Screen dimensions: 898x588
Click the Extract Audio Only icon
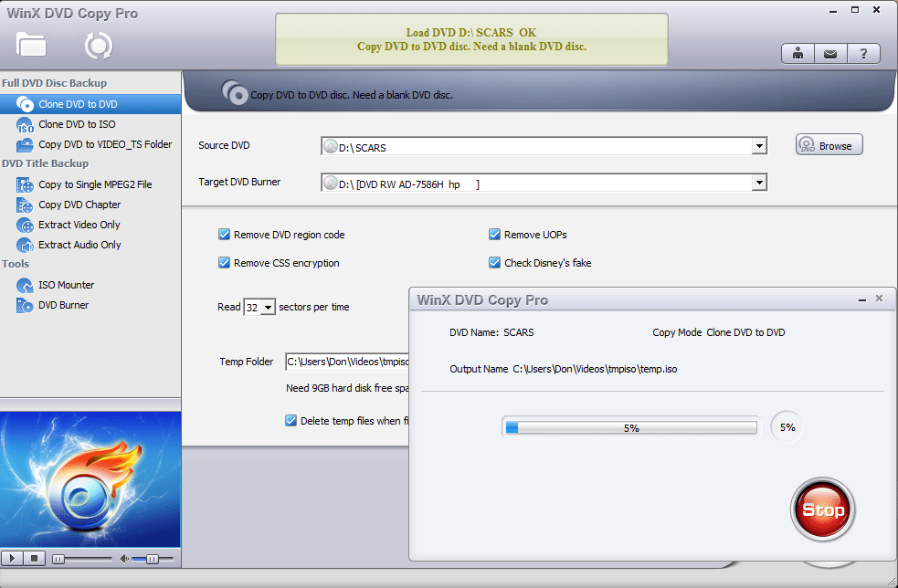click(x=25, y=245)
